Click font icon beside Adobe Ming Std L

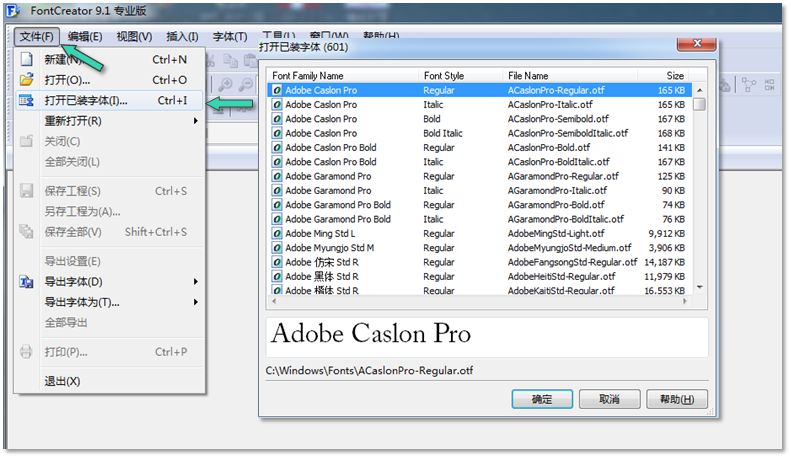(x=277, y=234)
